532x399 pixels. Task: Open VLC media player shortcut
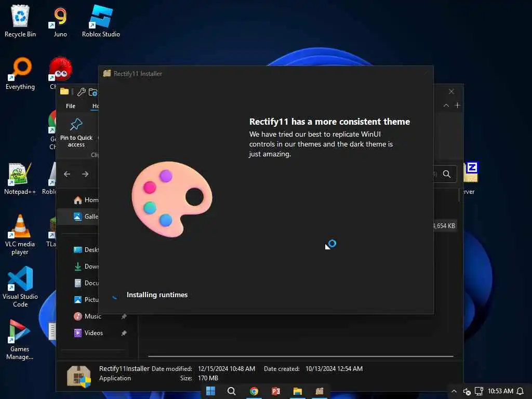[x=20, y=235]
